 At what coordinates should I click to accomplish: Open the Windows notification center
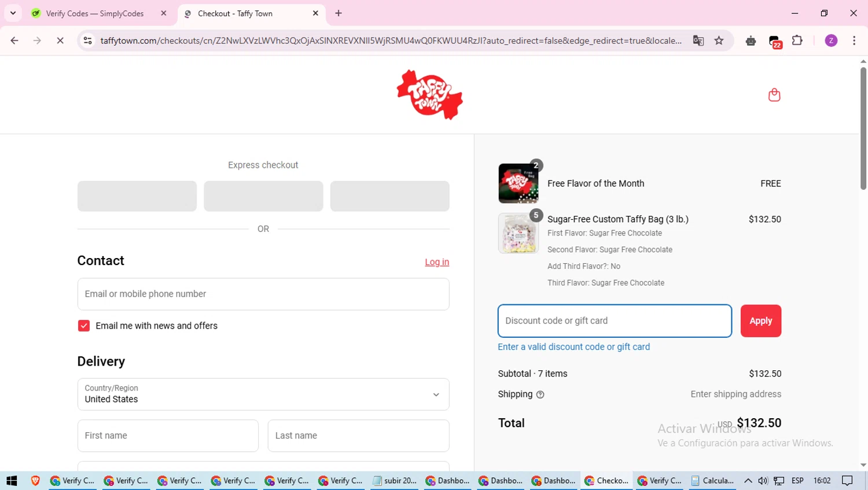(848, 481)
